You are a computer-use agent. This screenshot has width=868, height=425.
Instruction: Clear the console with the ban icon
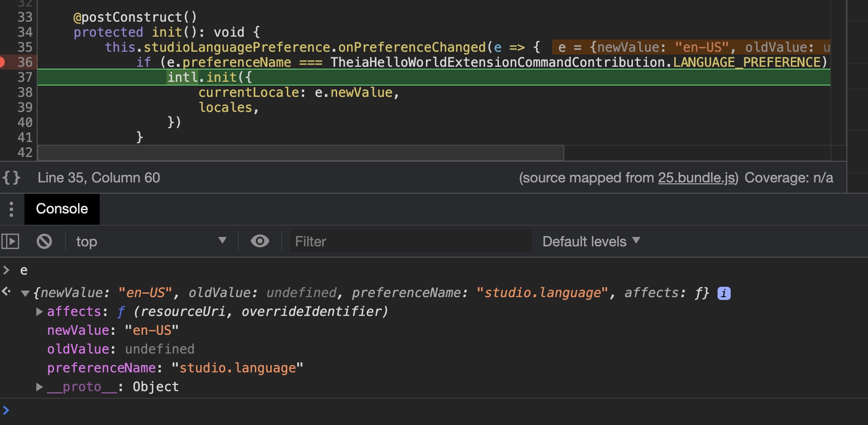pos(44,242)
